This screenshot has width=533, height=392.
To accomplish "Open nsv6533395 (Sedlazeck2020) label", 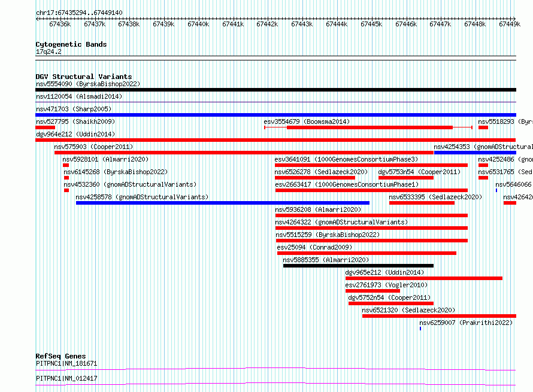I will click(x=435, y=197).
